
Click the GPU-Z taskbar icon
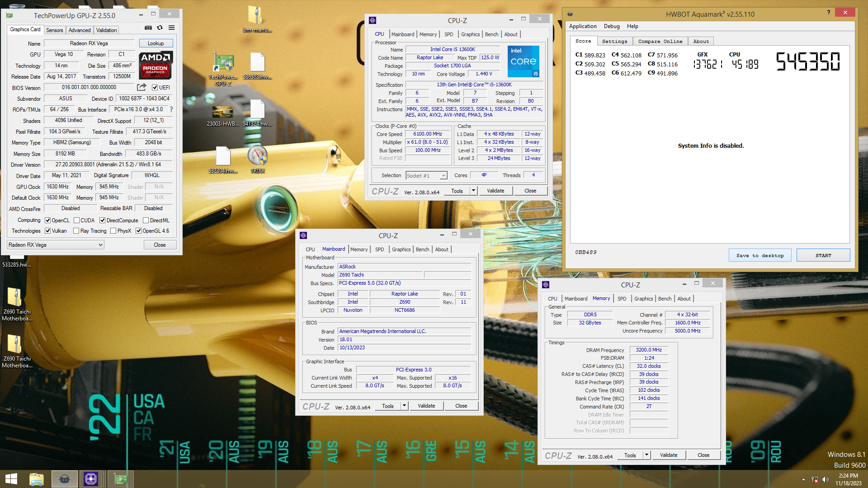pyautogui.click(x=120, y=479)
